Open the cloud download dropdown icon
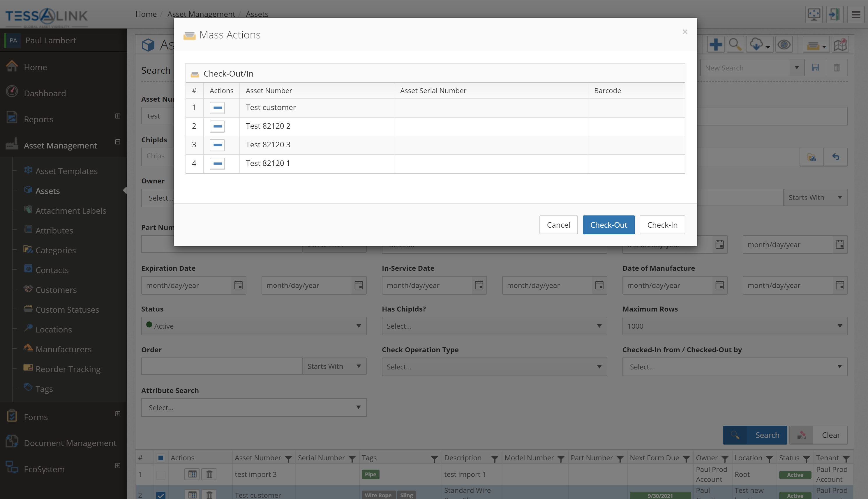The image size is (868, 499). click(x=759, y=45)
